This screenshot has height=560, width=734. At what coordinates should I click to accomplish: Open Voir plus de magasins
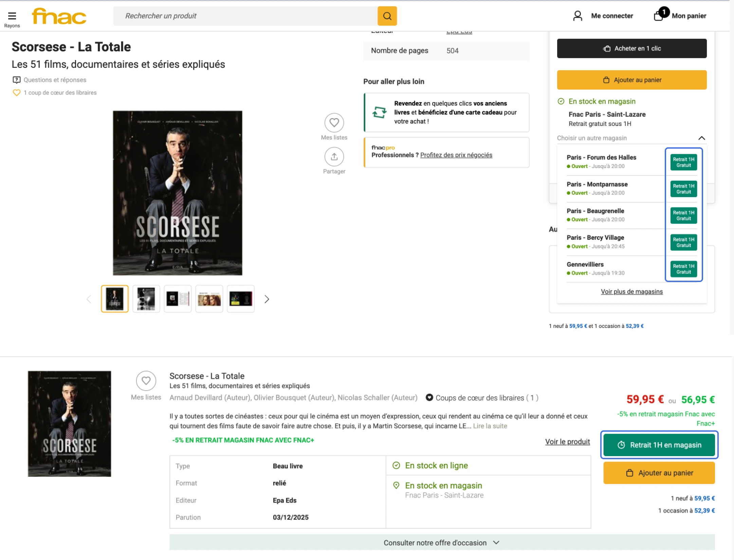point(631,291)
